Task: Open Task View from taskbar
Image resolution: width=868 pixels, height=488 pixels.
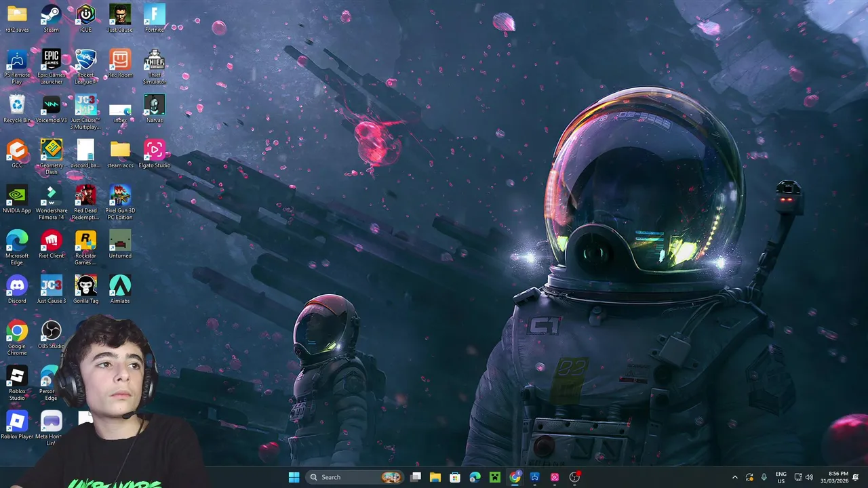Action: pos(416,477)
